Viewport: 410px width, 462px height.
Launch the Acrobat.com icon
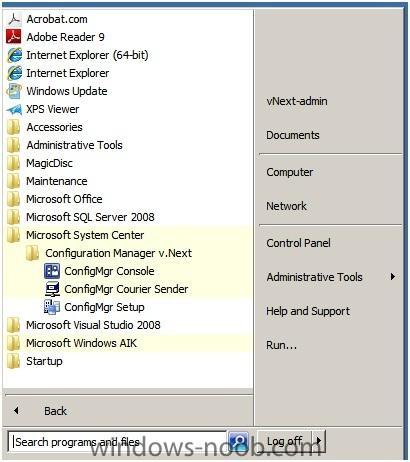[x=14, y=19]
